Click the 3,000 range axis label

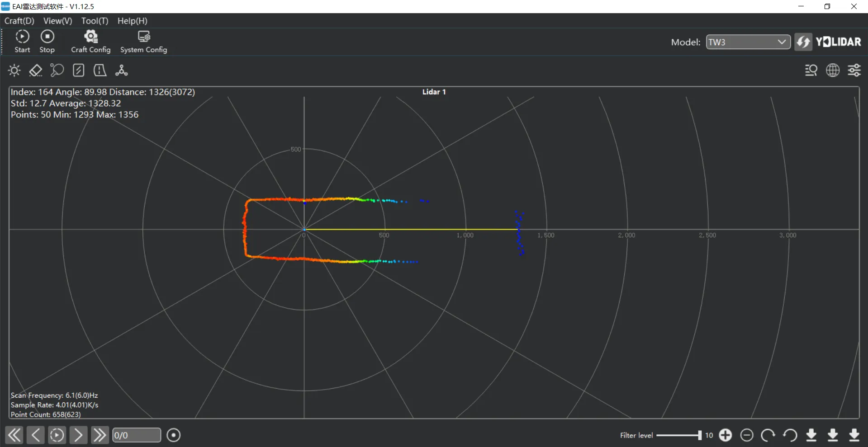(x=788, y=235)
